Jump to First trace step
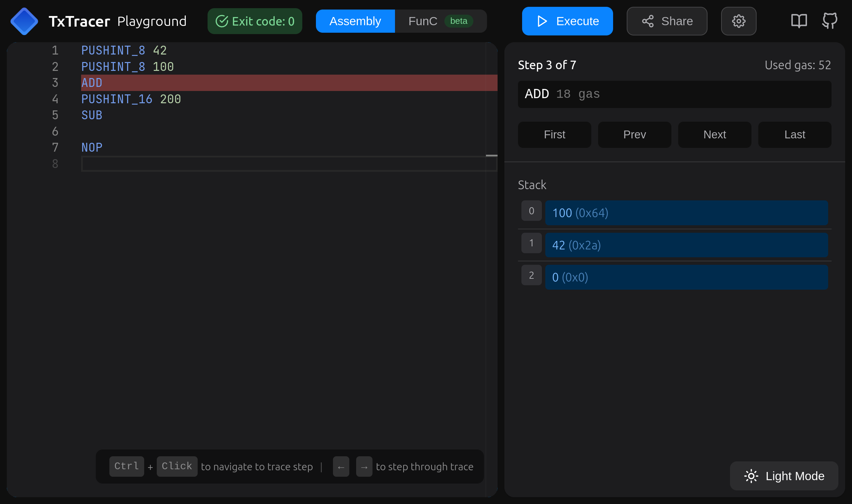The width and height of the screenshot is (852, 504). (554, 135)
